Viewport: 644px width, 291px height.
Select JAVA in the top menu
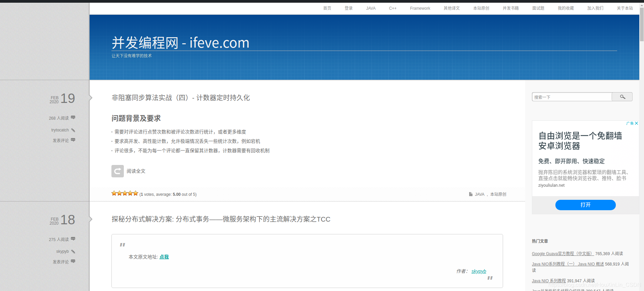tap(371, 8)
